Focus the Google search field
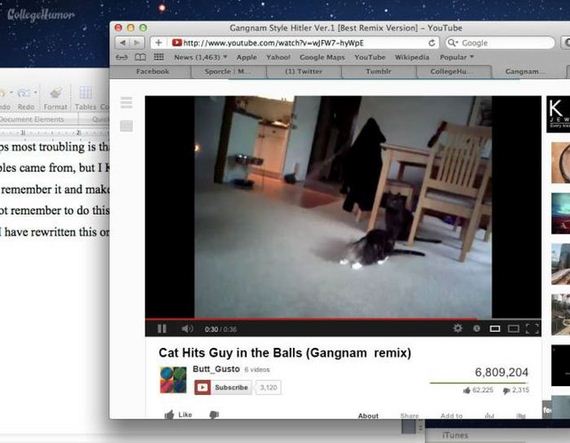Viewport: 570px width, 443px height. [500, 43]
